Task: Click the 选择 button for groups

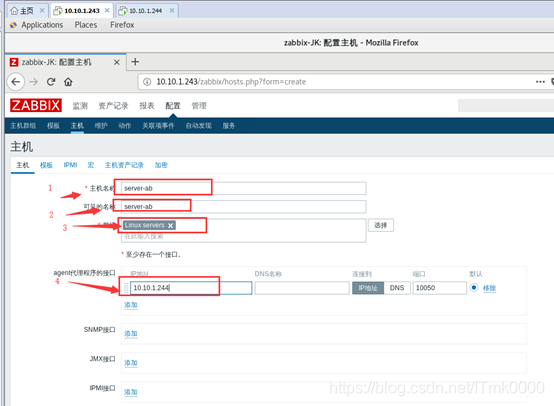Action: (381, 225)
